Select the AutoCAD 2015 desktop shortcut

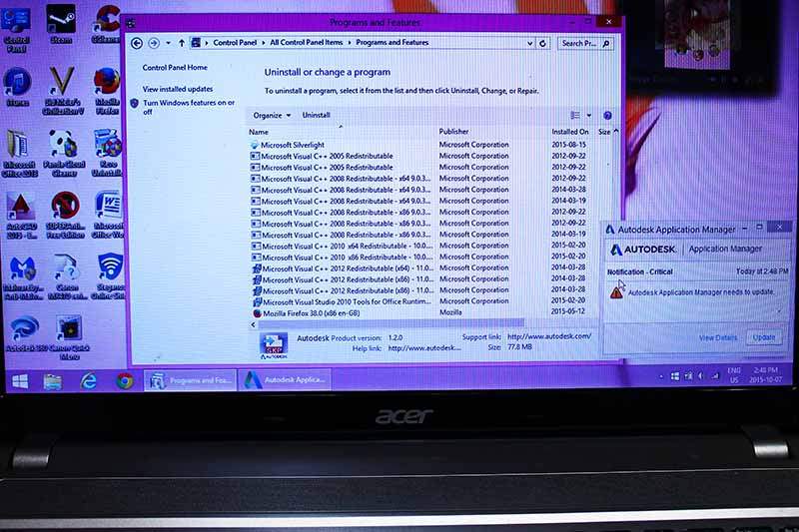[x=20, y=216]
